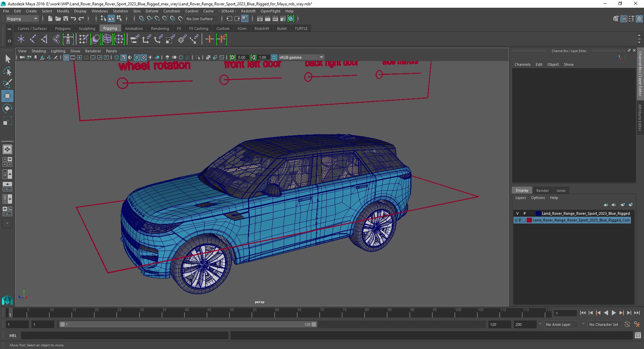
Task: Switch to the Anim layer tab
Action: (561, 191)
